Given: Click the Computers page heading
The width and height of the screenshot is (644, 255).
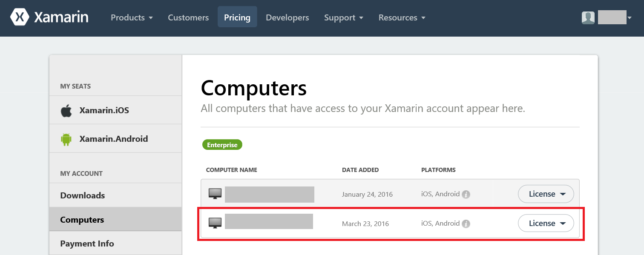Looking at the screenshot, I should point(254,88).
